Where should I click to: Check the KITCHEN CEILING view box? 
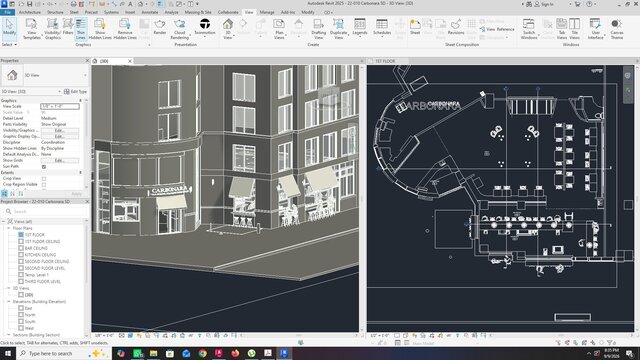point(21,255)
